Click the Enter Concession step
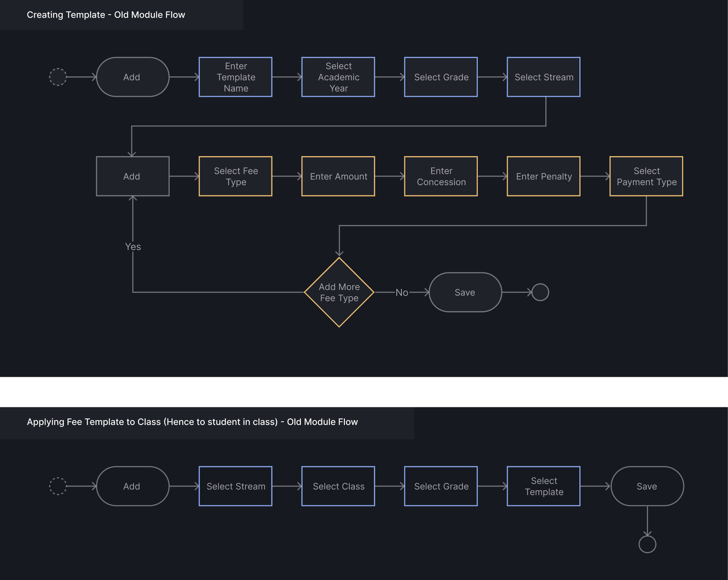Screen dimensions: 728x580 click(441, 176)
